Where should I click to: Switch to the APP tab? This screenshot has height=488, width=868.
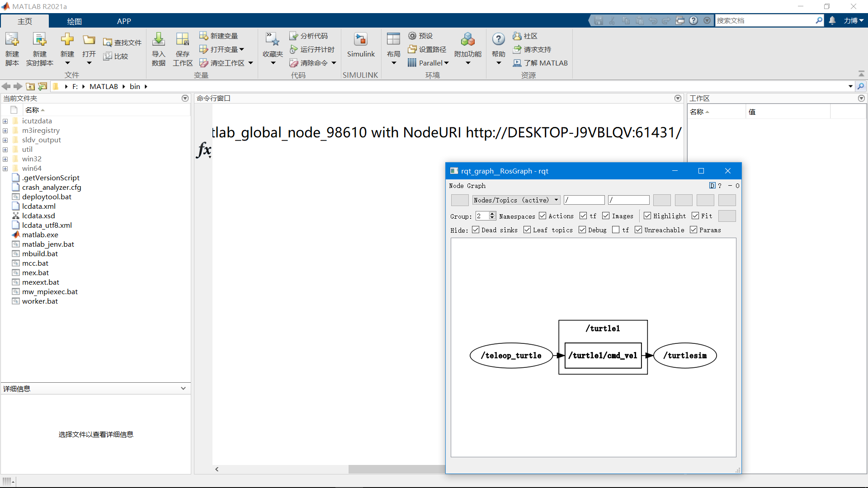pyautogui.click(x=124, y=21)
